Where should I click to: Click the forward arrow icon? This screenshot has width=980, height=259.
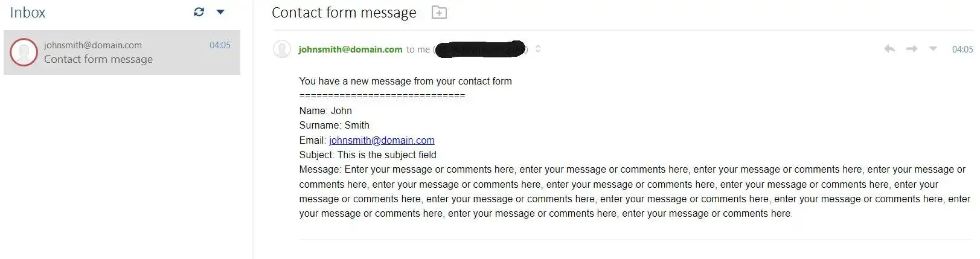coord(912,48)
